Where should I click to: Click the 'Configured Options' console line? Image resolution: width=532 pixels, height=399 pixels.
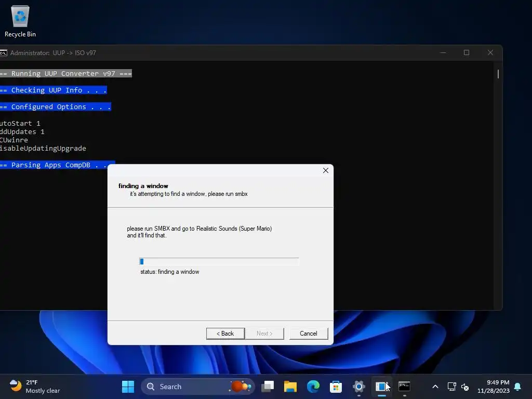pos(56,107)
